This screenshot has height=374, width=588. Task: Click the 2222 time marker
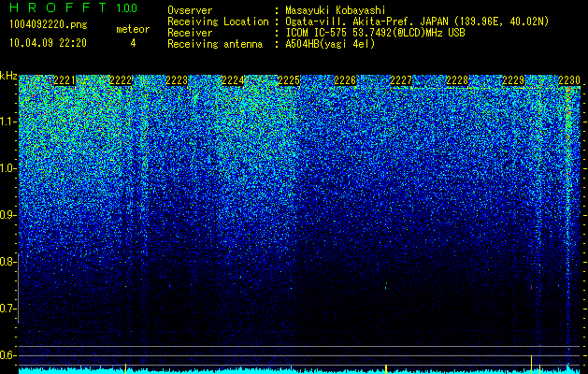[121, 80]
